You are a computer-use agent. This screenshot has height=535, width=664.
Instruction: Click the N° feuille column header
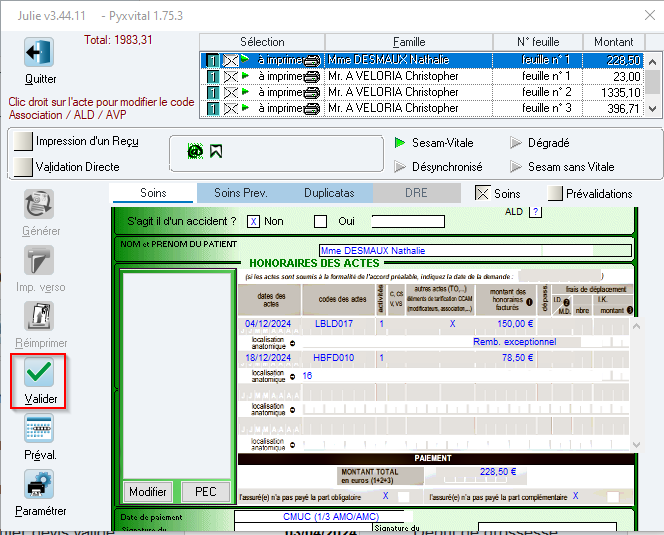[x=538, y=42]
